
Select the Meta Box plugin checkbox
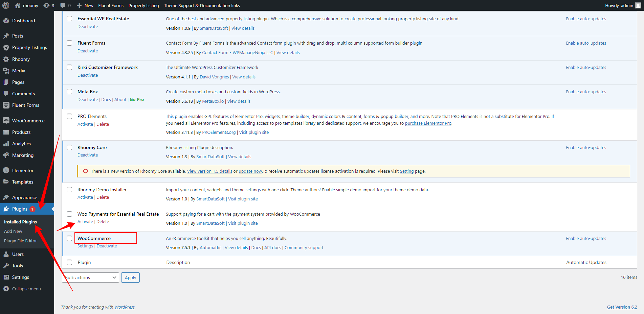click(69, 91)
